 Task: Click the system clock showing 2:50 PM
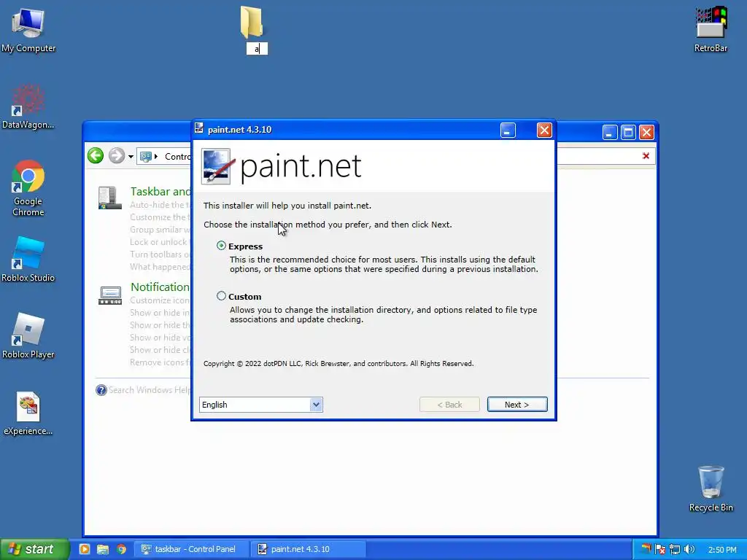(722, 550)
